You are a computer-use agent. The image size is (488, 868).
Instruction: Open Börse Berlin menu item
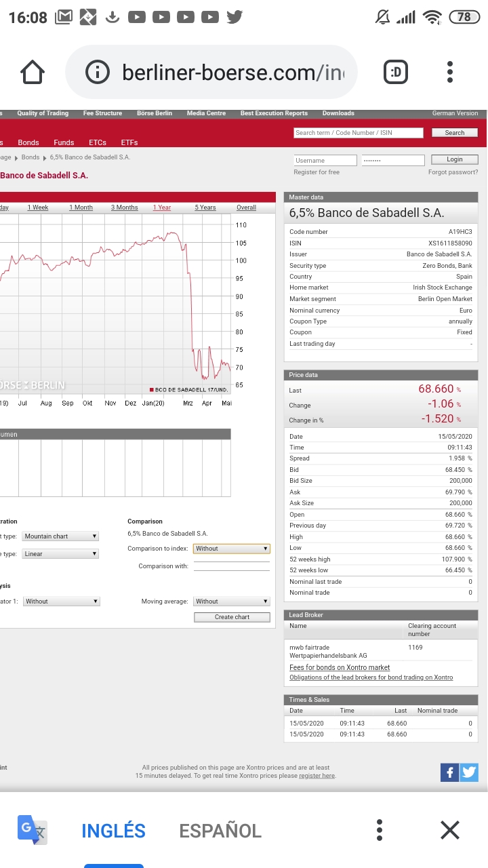pos(155,113)
